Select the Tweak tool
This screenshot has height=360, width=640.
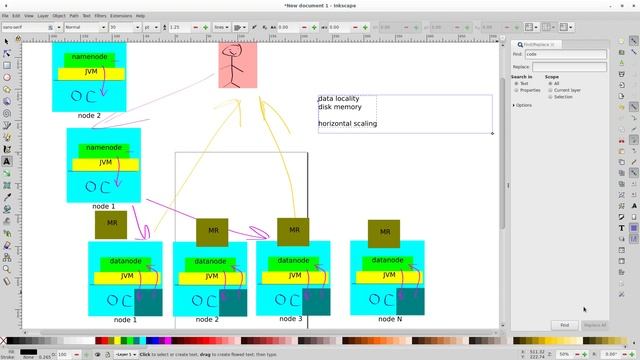pyautogui.click(x=7, y=221)
